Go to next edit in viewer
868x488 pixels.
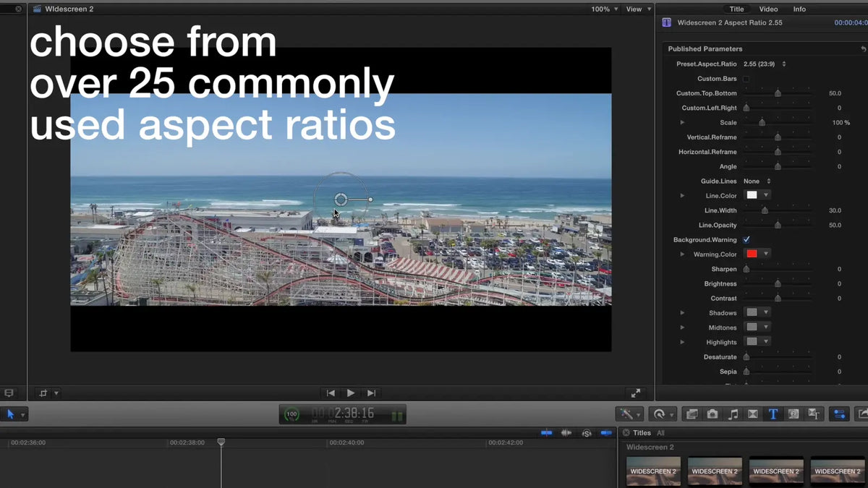point(371,393)
